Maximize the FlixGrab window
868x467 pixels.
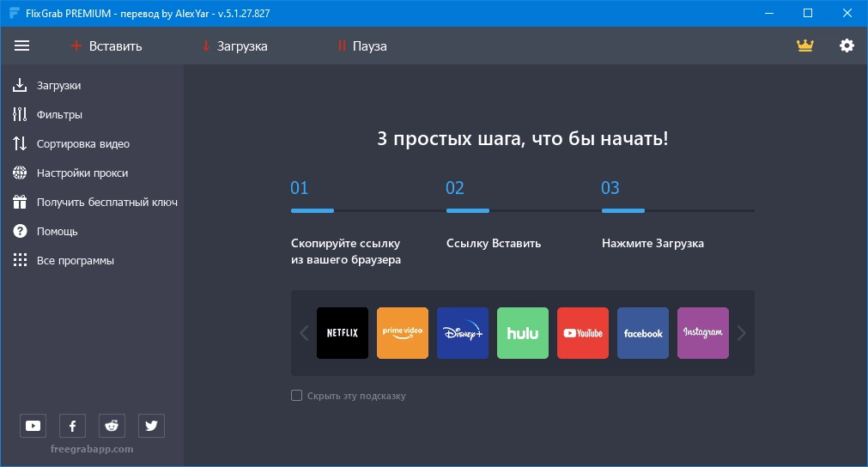tap(808, 13)
